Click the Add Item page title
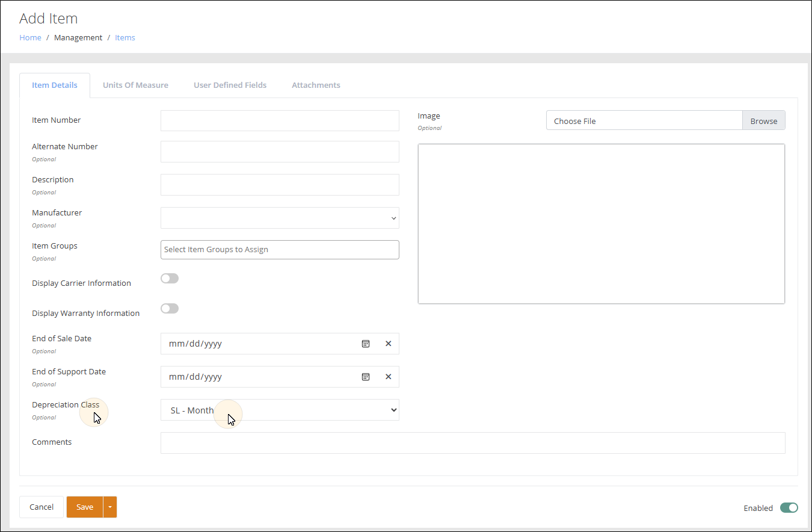This screenshot has height=532, width=812. point(49,19)
